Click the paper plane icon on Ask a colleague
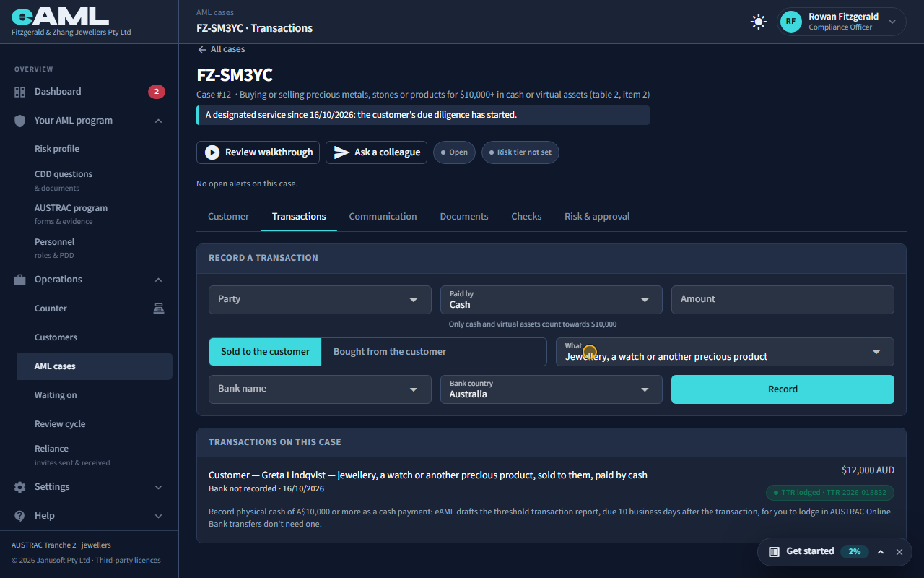The height and width of the screenshot is (578, 924). [x=341, y=152]
